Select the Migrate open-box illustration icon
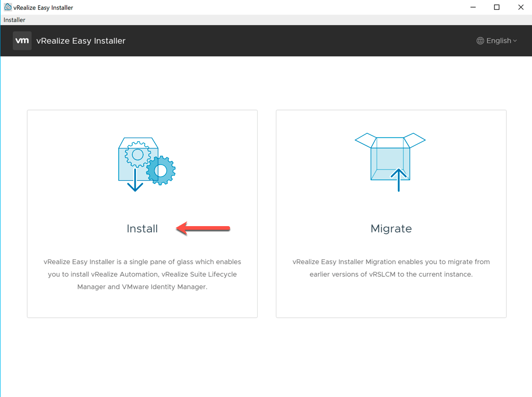 391,156
